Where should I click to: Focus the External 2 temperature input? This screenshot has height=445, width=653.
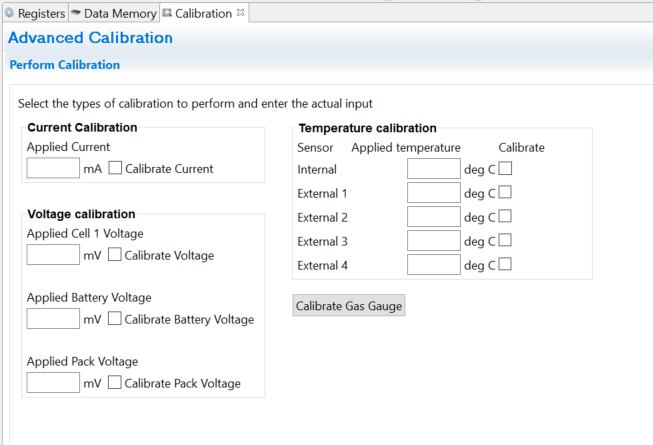click(x=433, y=217)
